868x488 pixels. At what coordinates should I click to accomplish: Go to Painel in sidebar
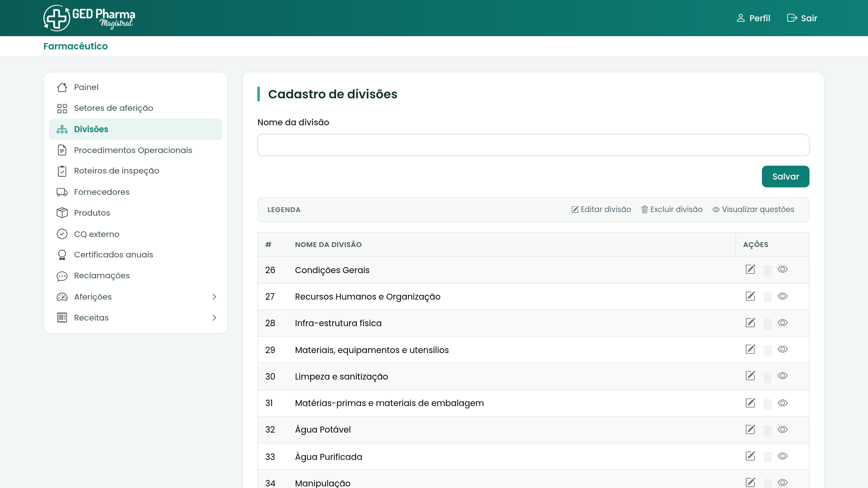pyautogui.click(x=135, y=87)
